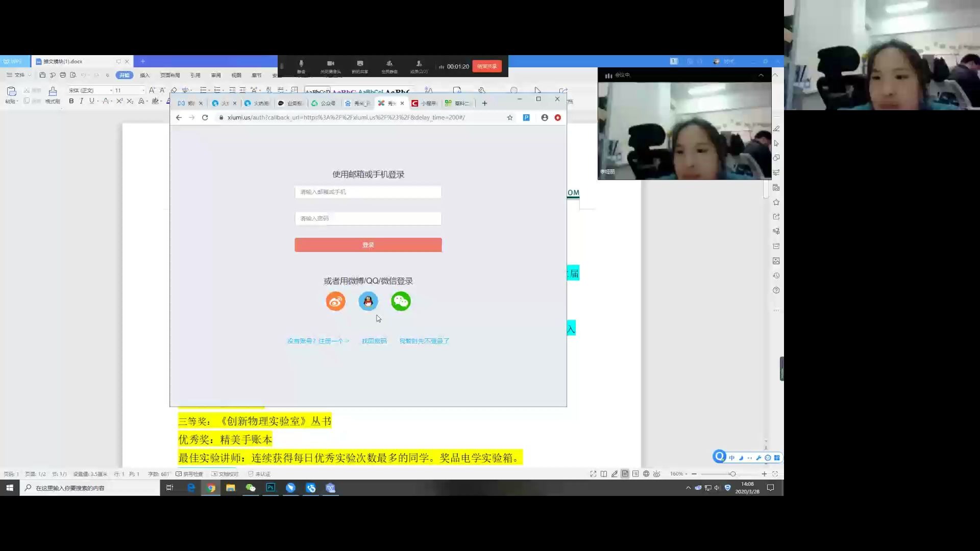
Task: Expand the font name dropdown
Action: pyautogui.click(x=111, y=90)
